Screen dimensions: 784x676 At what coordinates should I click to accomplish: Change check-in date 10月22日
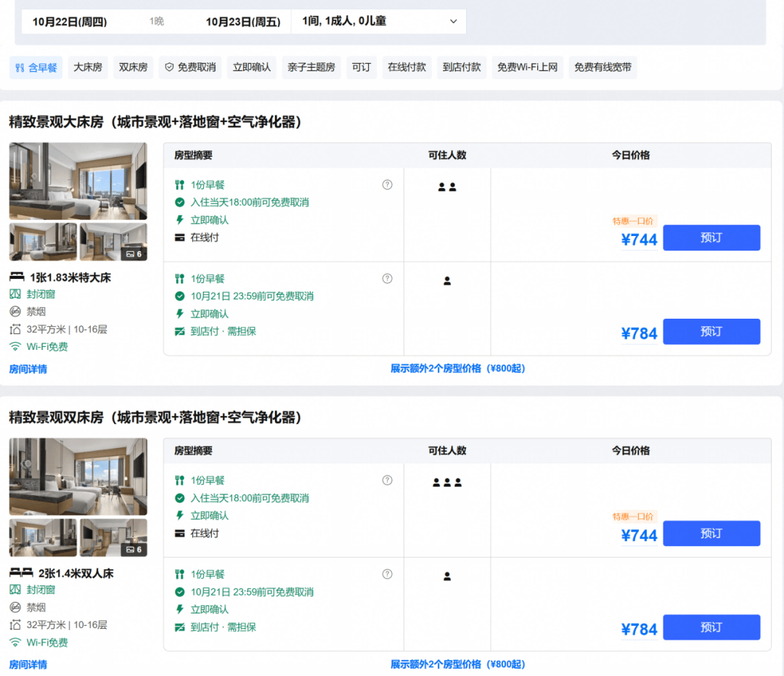click(70, 22)
